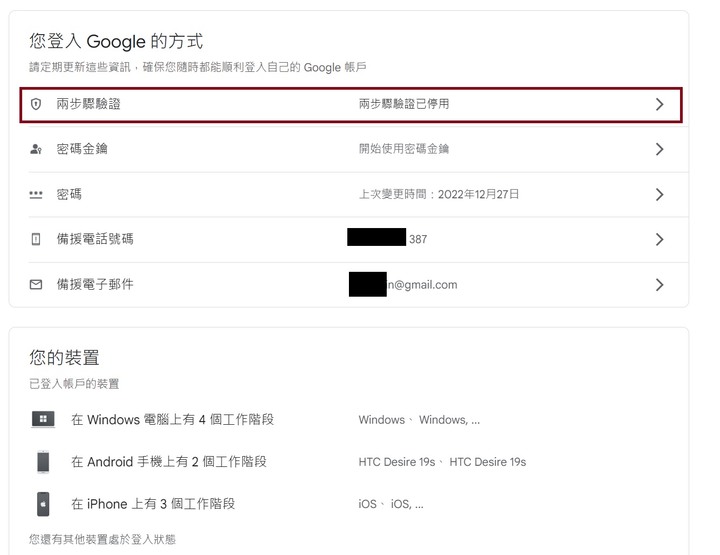
Task: Click the passkey person icon beside 密碼金鑰
Action: point(36,149)
